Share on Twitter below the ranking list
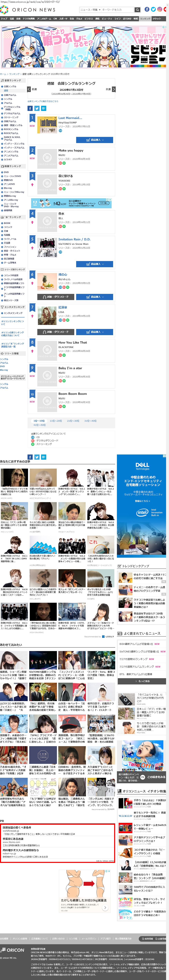Viewport: 169px width, 980px height. coord(37,457)
